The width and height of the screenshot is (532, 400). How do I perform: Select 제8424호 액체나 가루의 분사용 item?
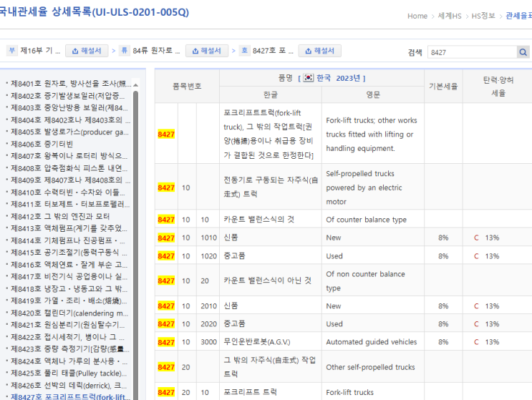tap(69, 361)
